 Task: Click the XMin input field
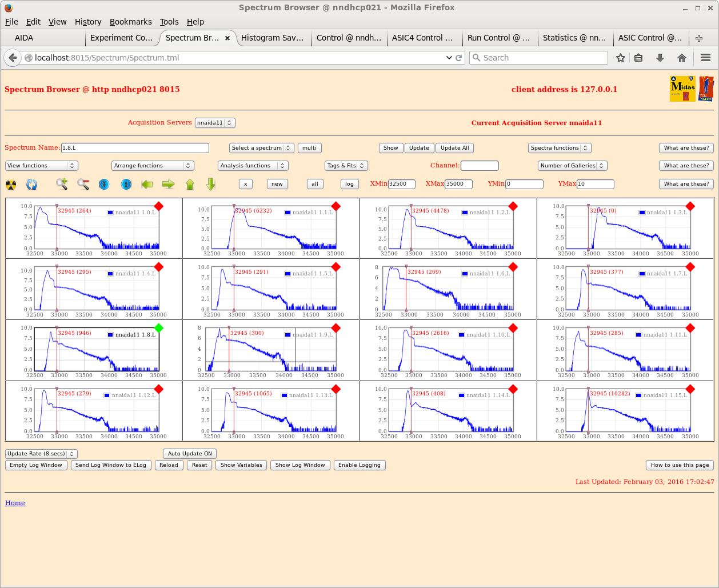[402, 184]
